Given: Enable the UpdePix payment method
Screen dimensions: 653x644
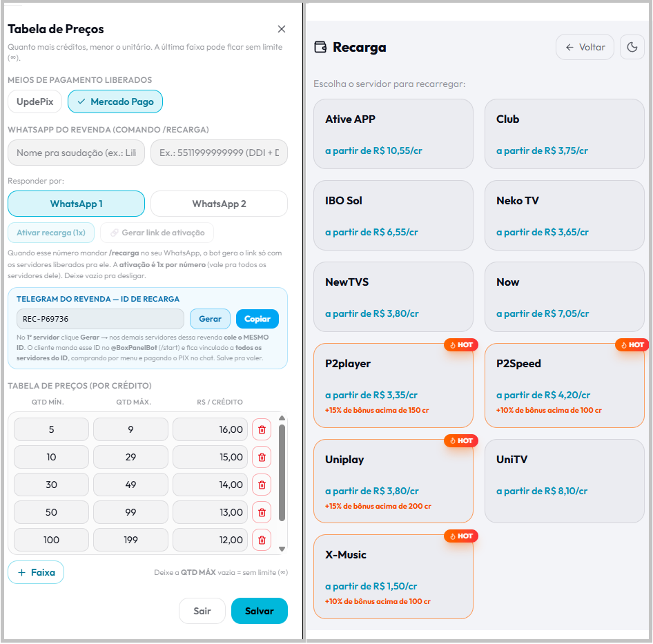Looking at the screenshot, I should click(35, 101).
